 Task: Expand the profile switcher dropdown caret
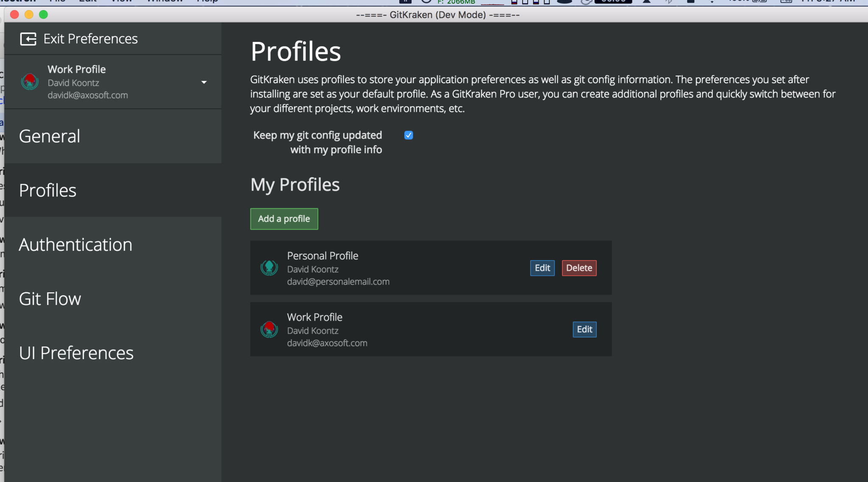coord(204,82)
